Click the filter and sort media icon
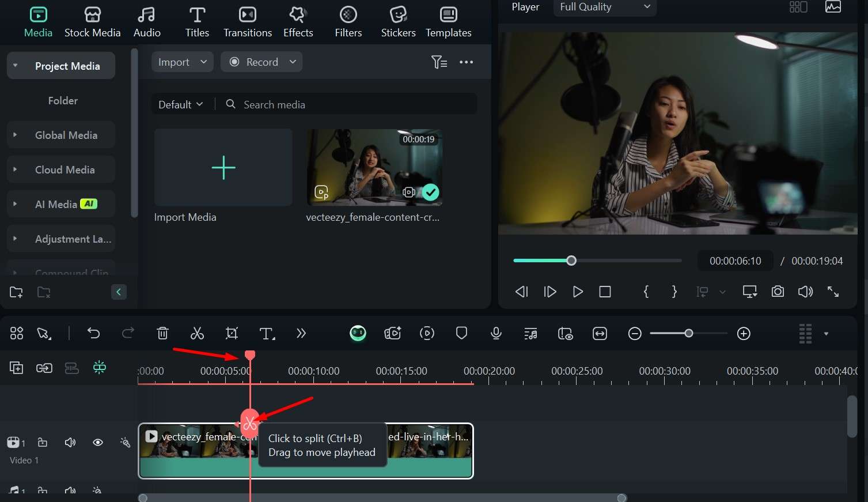 click(x=439, y=62)
